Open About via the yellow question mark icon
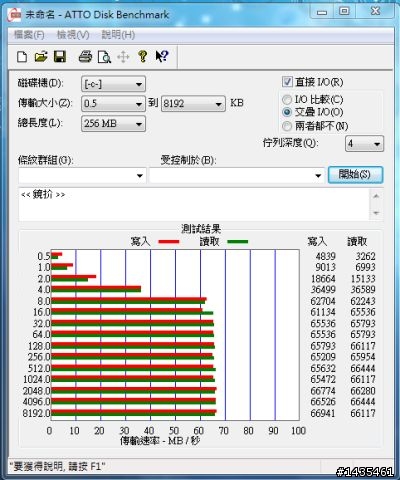Screen dimensions: 400x480 [x=143, y=57]
